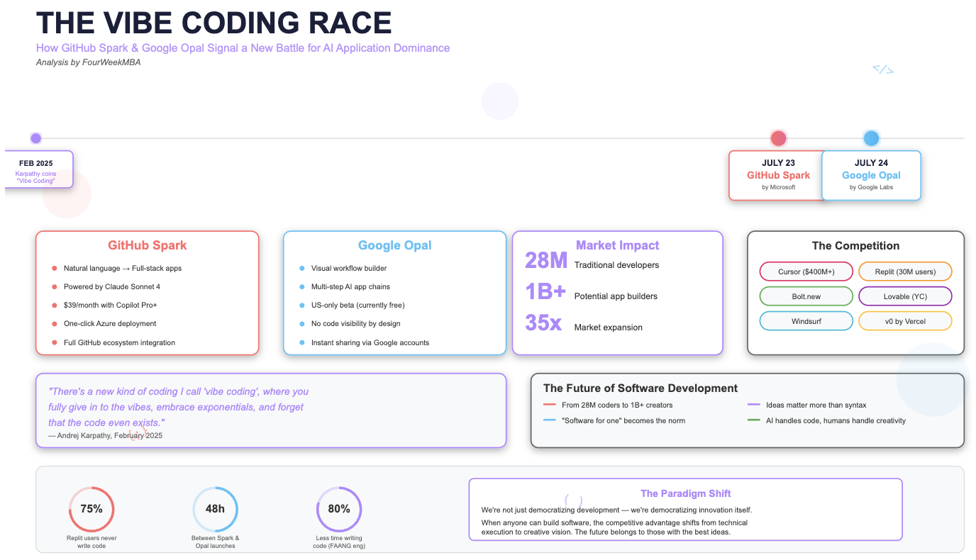Select the blue July 24 timeline dot

871,138
